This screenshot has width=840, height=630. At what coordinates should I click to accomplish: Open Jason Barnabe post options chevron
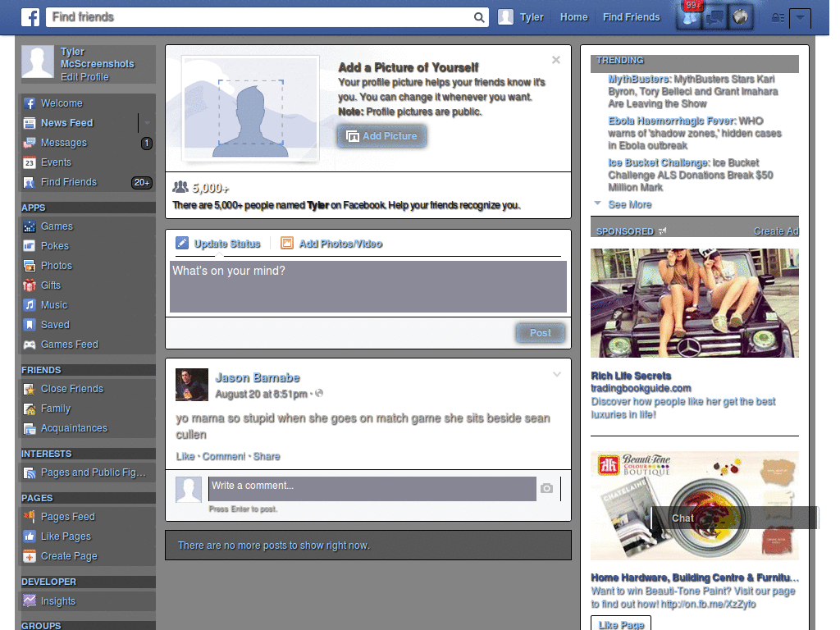coord(557,374)
